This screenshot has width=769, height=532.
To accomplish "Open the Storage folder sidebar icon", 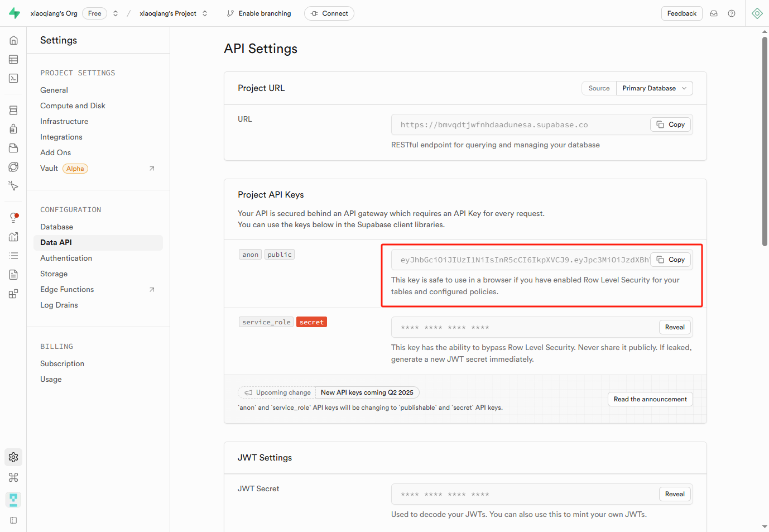I will pyautogui.click(x=13, y=148).
